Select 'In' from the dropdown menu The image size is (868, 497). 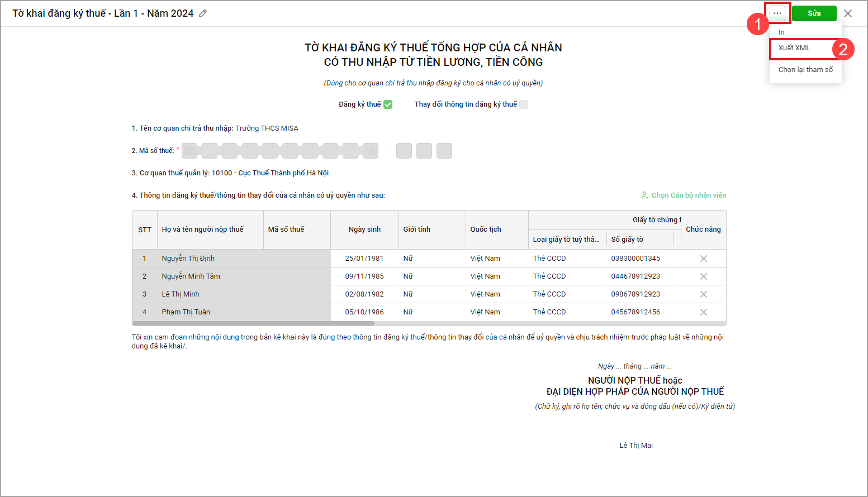[781, 32]
